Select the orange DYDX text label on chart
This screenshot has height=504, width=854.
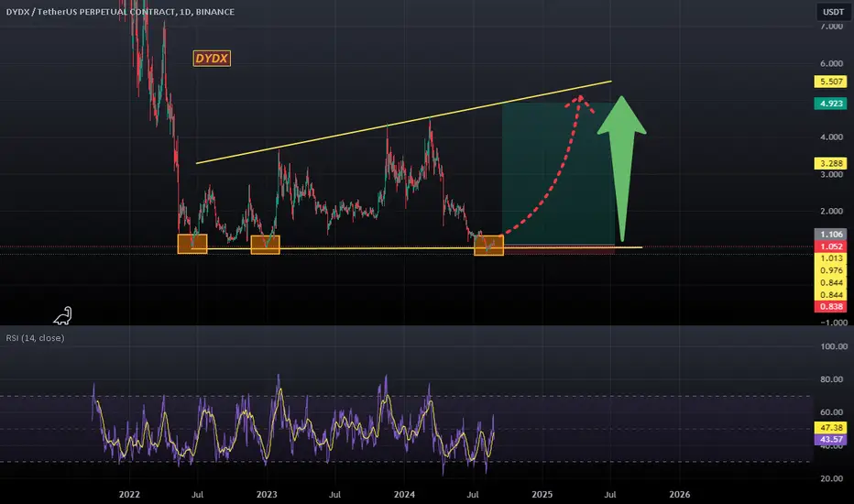point(212,59)
